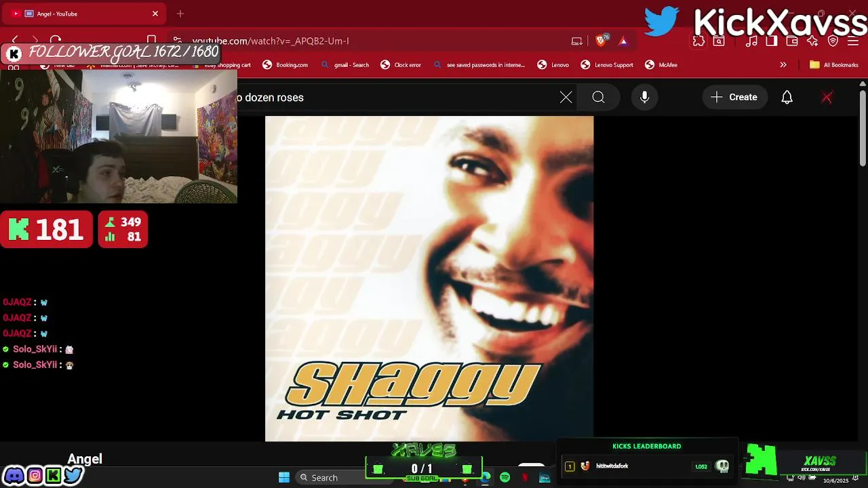Open the "see saved passwords" bookmark
The height and width of the screenshot is (488, 868).
coord(479,65)
